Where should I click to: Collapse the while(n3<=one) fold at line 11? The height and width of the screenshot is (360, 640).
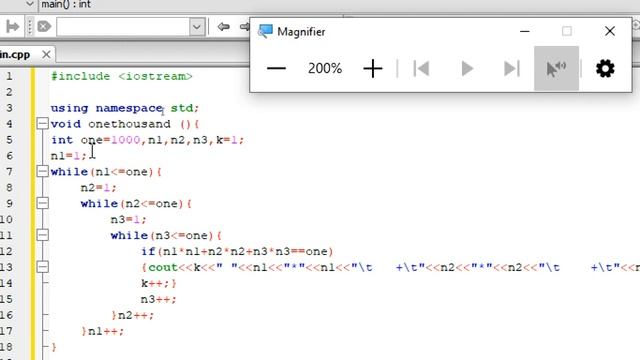42,235
